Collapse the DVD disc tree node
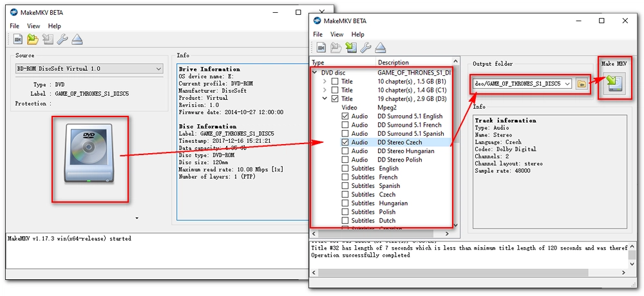Viewport: 644px width, 296px height. click(315, 73)
